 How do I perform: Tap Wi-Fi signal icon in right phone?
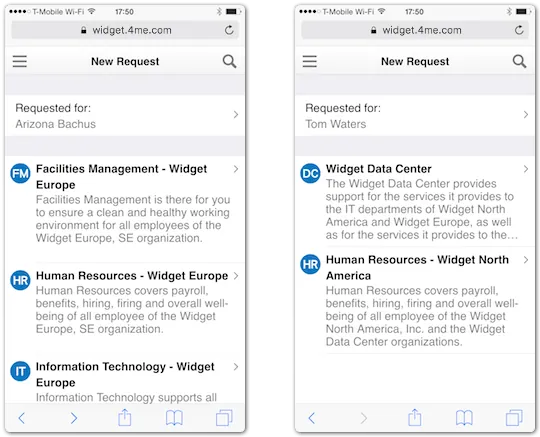pos(381,11)
